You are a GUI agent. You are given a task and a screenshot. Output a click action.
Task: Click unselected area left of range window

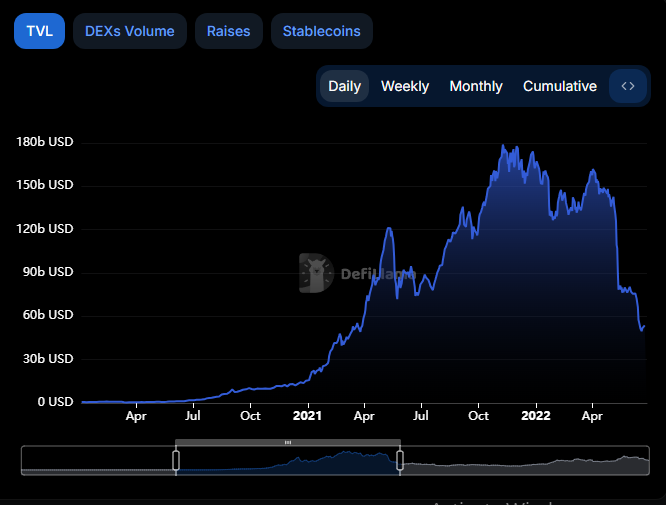coord(97,463)
